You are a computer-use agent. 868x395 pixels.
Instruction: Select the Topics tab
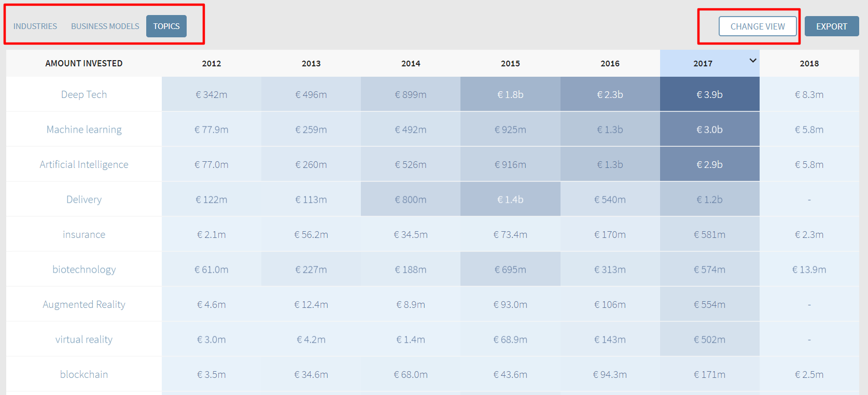pos(166,26)
